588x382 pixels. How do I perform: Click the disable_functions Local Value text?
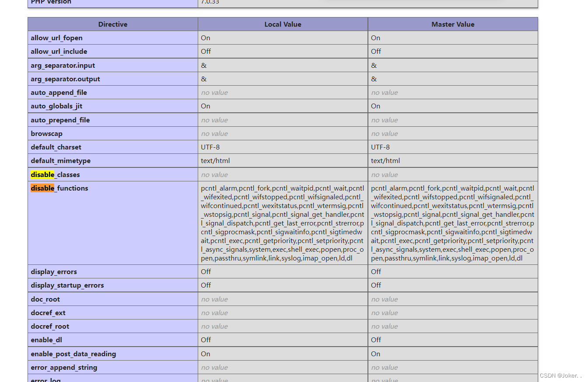tap(282, 223)
